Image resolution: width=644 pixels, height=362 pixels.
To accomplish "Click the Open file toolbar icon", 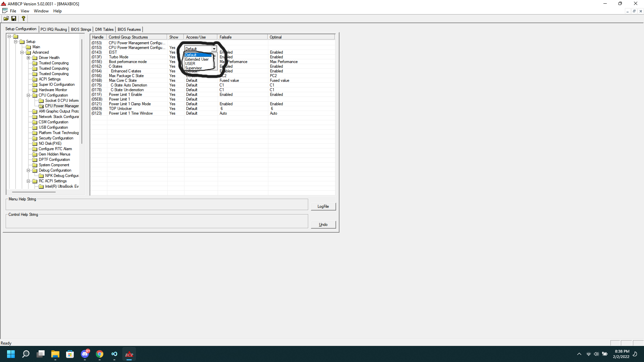I will click(x=6, y=18).
